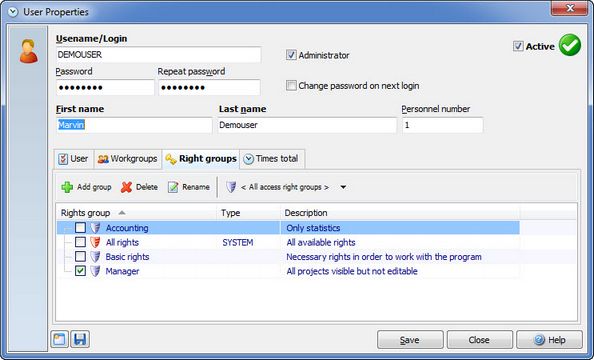
Task: Check the Accounting rights group checkbox
Action: point(80,228)
